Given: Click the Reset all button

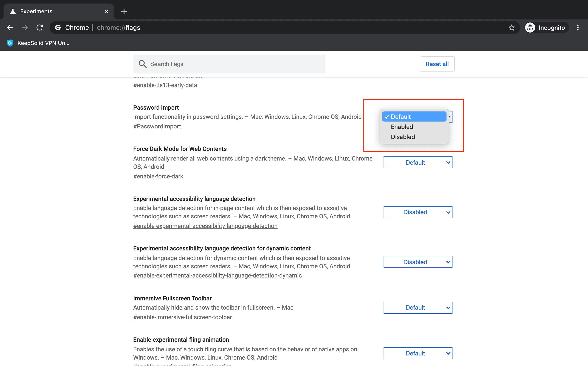Looking at the screenshot, I should click(437, 64).
